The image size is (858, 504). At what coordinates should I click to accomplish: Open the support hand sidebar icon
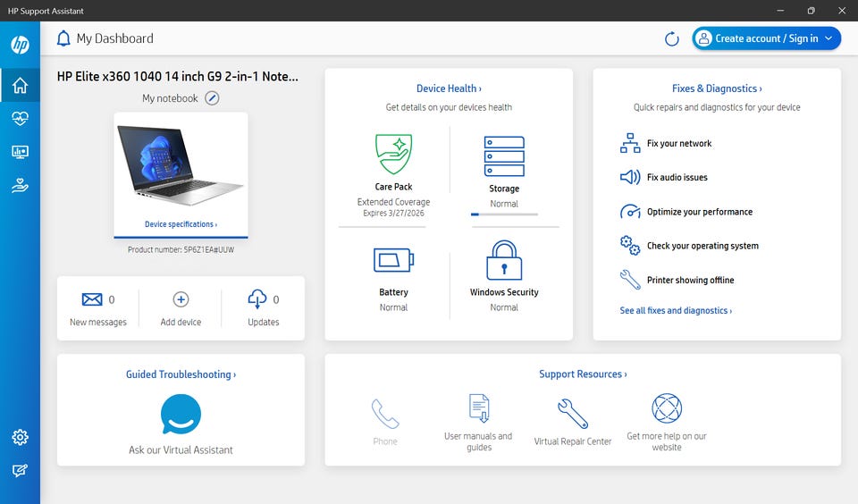point(21,186)
